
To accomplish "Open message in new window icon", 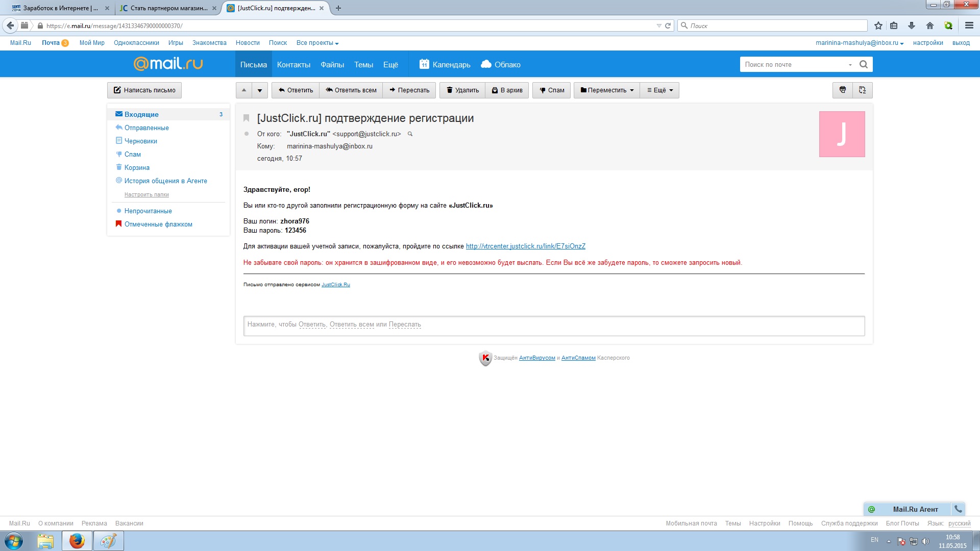I will 863,90.
